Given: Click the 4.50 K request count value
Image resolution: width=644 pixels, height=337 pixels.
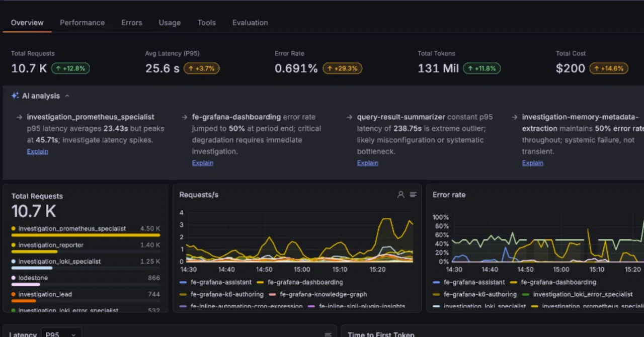Looking at the screenshot, I should point(150,228).
